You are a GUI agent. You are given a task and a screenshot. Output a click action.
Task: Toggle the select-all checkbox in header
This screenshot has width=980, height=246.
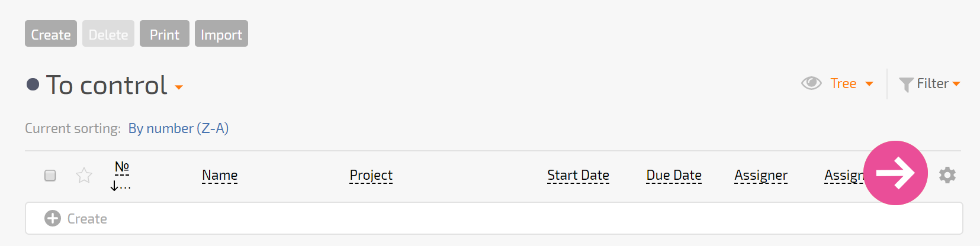coord(50,175)
